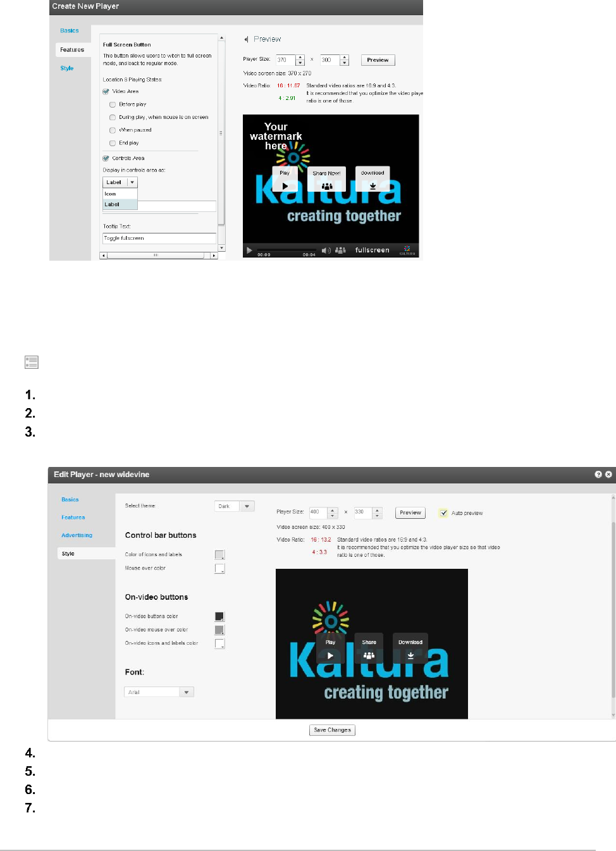Uncheck the Controls Area checkbox
This screenshot has height=851, width=616.
[x=106, y=158]
